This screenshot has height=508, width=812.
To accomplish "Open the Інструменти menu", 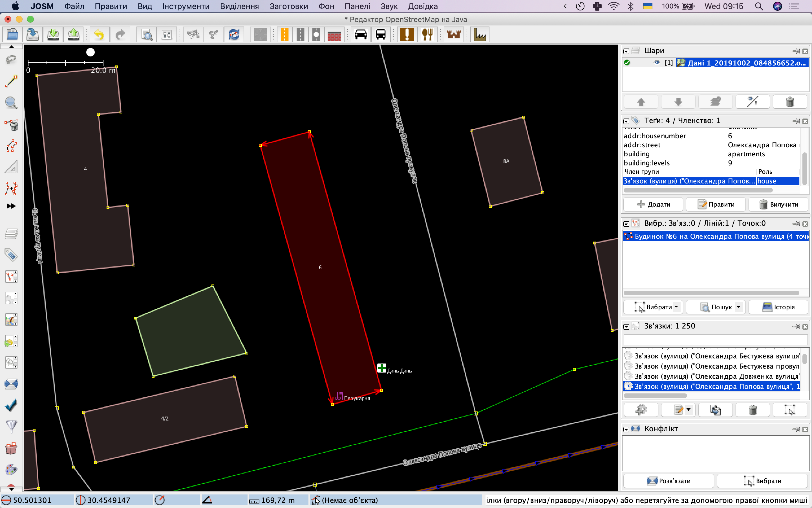I will pos(186,6).
